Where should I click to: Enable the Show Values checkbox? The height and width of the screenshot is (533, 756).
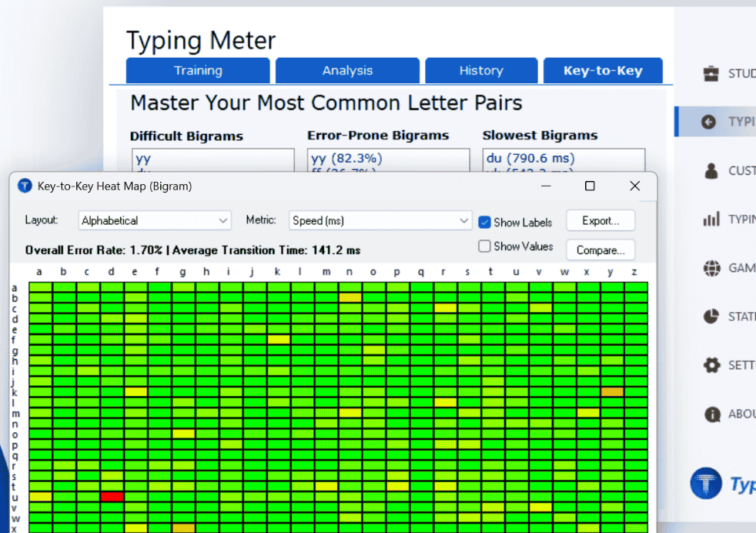[x=485, y=246]
